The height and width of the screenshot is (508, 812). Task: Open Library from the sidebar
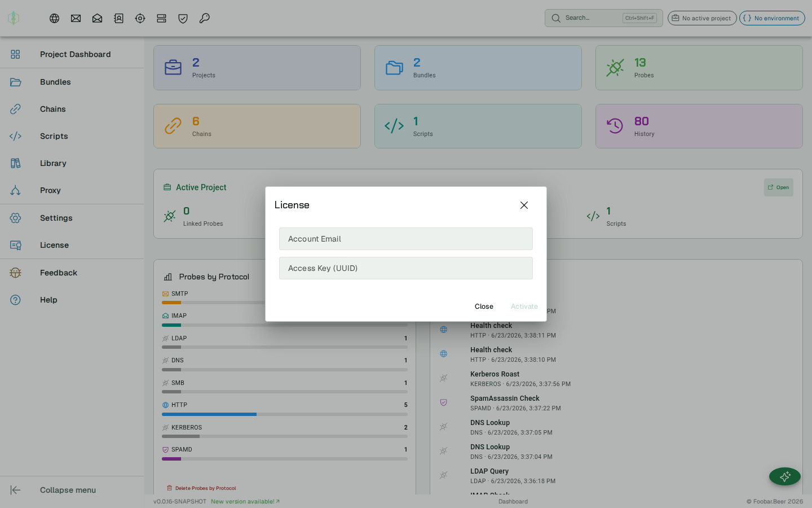point(72,163)
